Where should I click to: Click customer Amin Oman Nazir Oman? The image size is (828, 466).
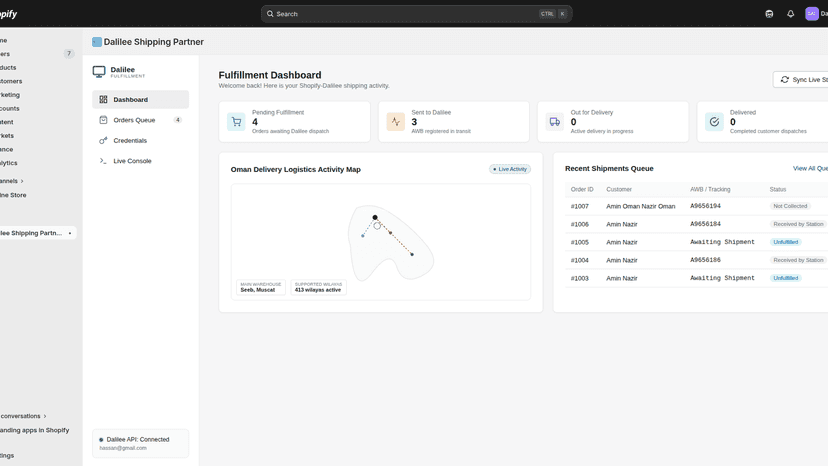[641, 207]
